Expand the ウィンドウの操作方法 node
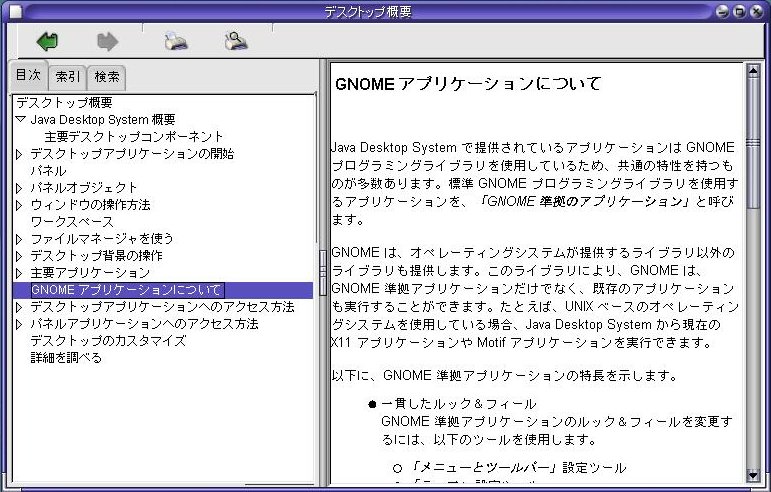Image resolution: width=771 pixels, height=492 pixels. 19,205
